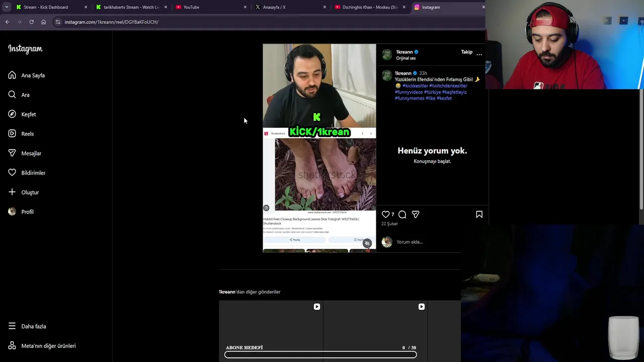Switch to Anasayfa / X tab
Screen dimensions: 644x362
(274, 7)
